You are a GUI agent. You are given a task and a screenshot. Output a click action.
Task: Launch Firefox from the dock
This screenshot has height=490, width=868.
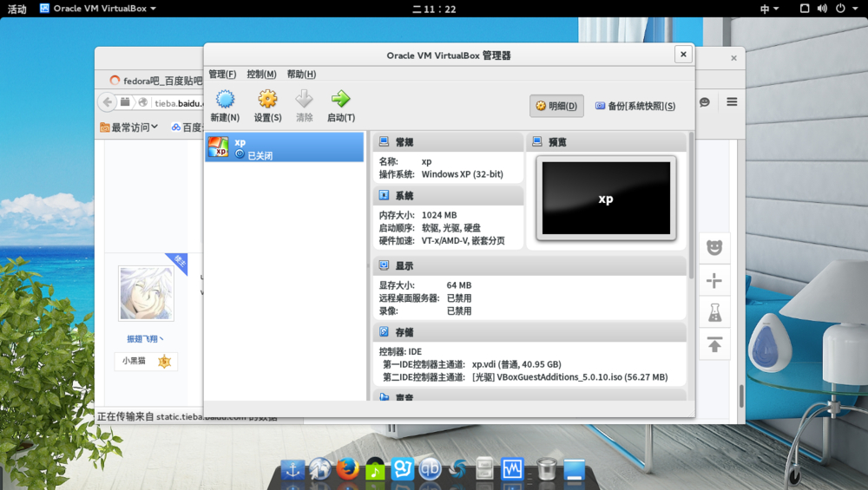(x=348, y=469)
